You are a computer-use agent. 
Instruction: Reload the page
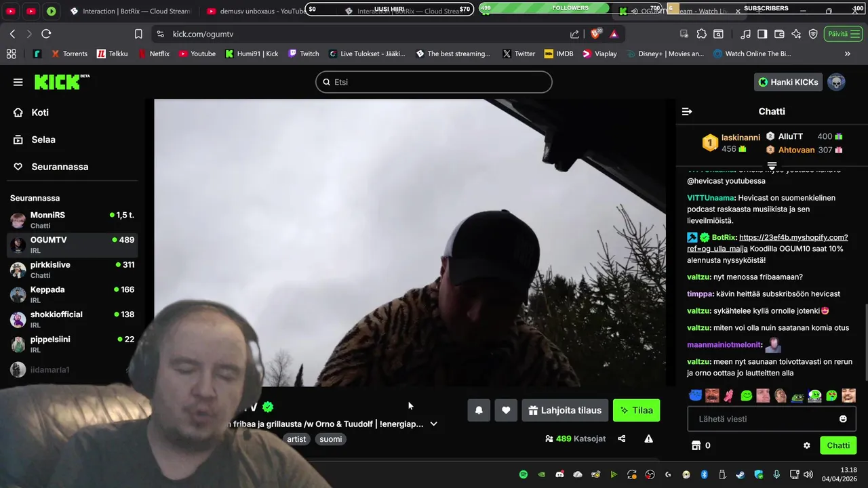[46, 34]
